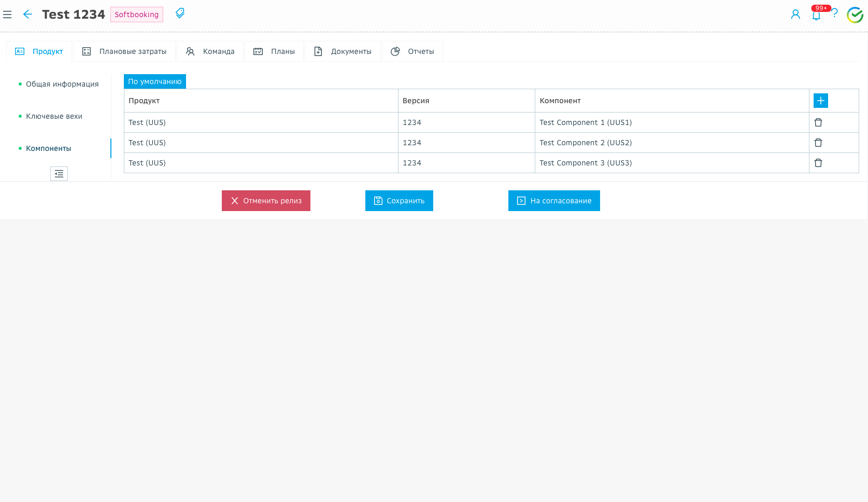Delete Test Component 2 (UUS2) row
The width and height of the screenshot is (868, 502).
pyautogui.click(x=818, y=143)
